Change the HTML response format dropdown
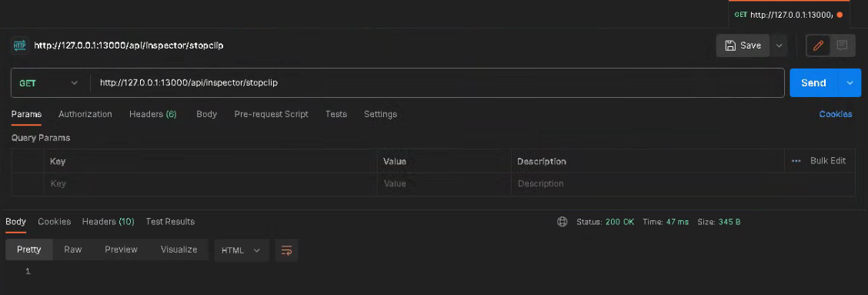 coord(242,250)
